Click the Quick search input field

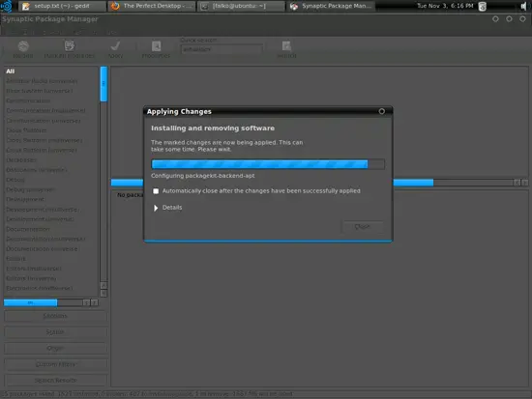pyautogui.click(x=222, y=49)
